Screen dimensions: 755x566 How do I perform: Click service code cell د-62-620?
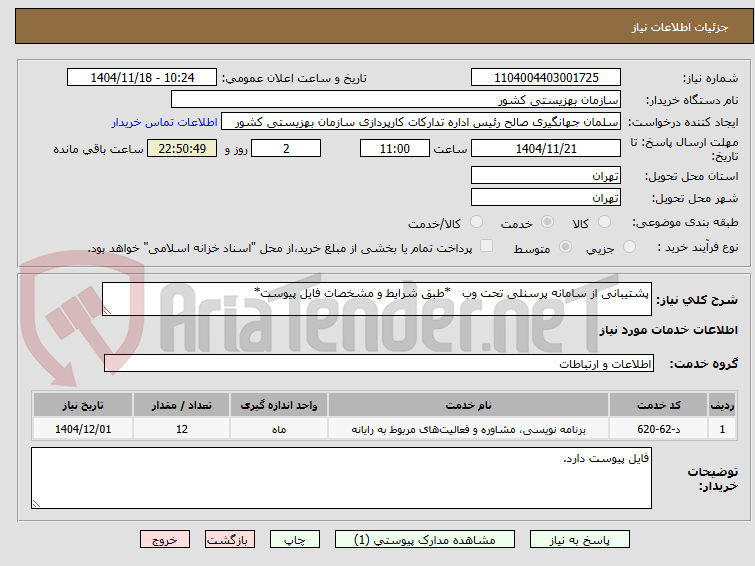point(659,429)
